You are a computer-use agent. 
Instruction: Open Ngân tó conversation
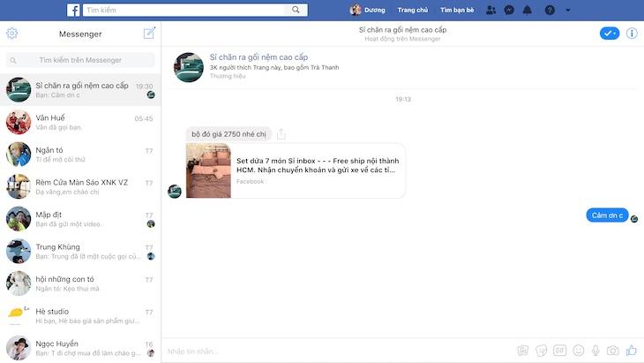click(80, 155)
